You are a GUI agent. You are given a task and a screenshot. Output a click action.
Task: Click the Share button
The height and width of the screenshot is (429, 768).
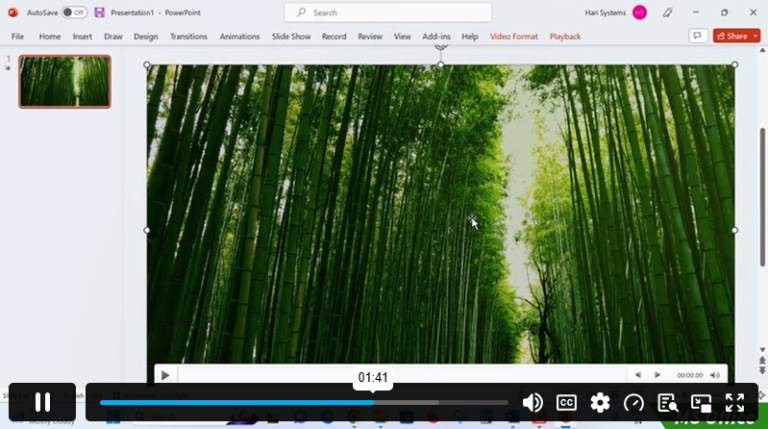click(732, 36)
